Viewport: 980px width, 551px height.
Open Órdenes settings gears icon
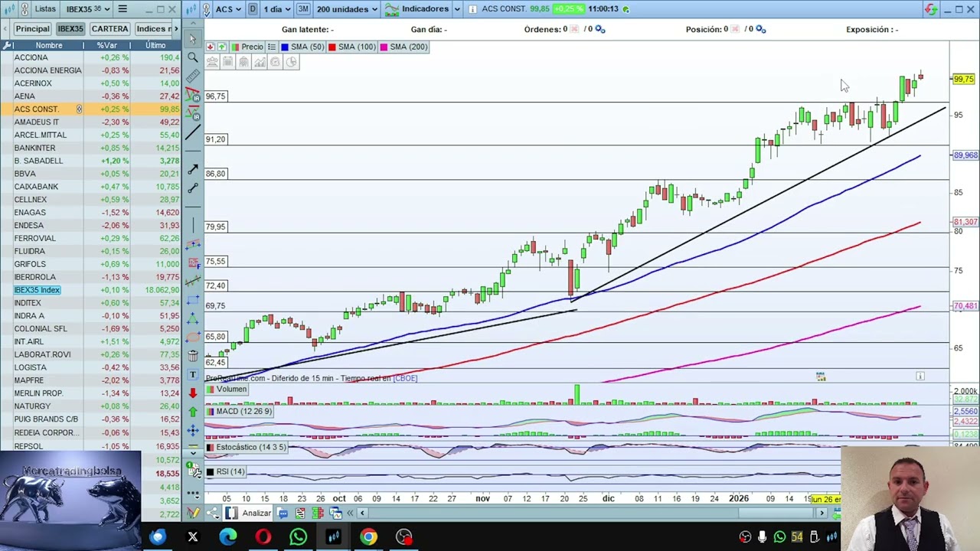(x=600, y=29)
